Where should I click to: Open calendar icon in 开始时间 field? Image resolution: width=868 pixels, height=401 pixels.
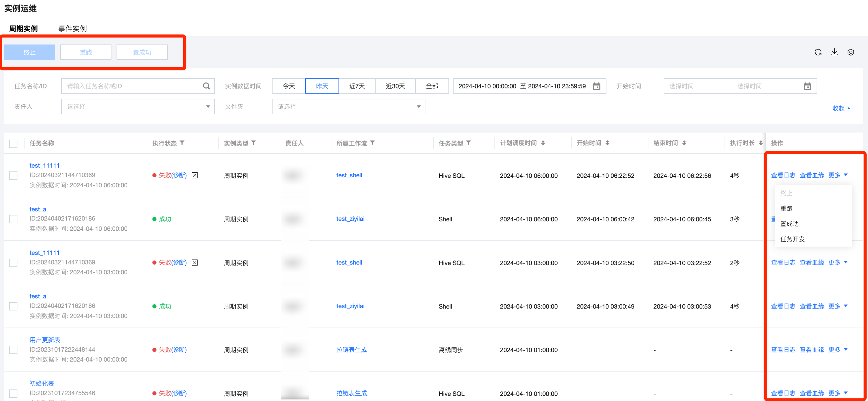click(x=807, y=86)
